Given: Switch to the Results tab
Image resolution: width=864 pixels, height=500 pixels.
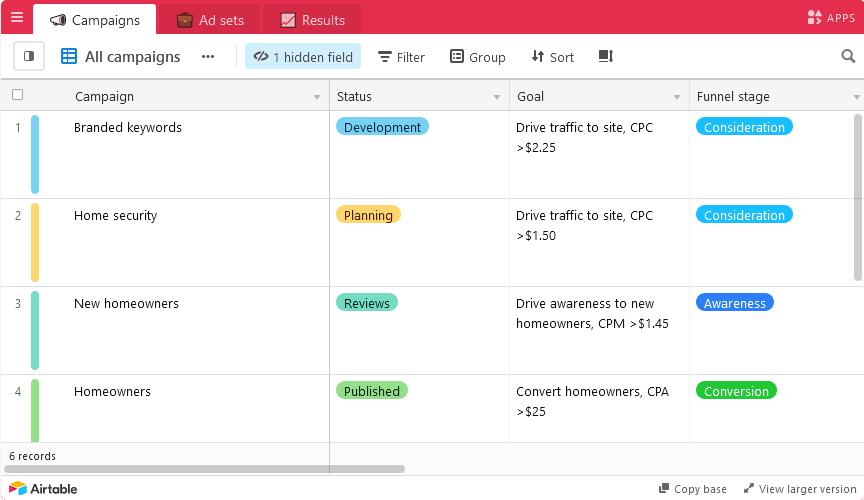Looking at the screenshot, I should click(x=312, y=20).
